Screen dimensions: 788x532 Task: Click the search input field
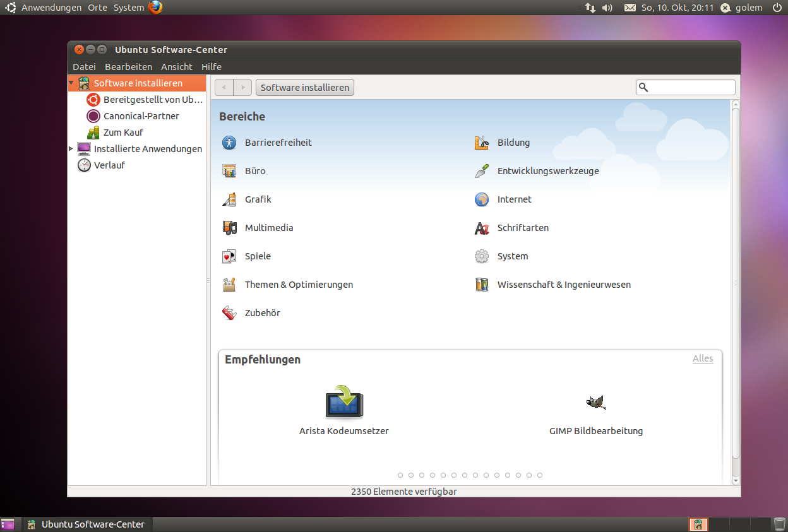686,87
